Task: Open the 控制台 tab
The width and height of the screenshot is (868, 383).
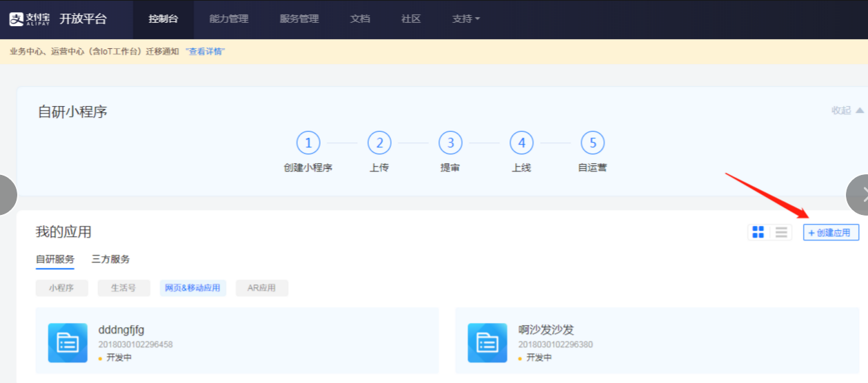Action: [x=163, y=19]
